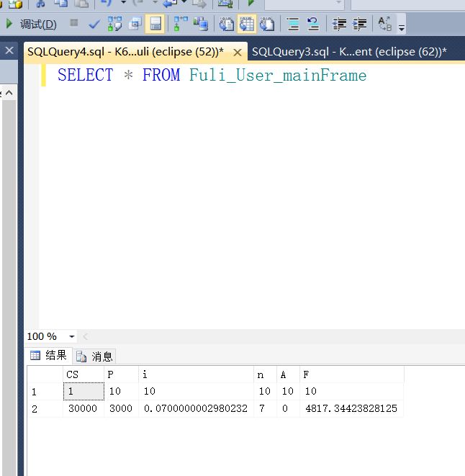This screenshot has width=465, height=476.
Task: Click the cell 4817.34423828125
Action: [x=352, y=408]
